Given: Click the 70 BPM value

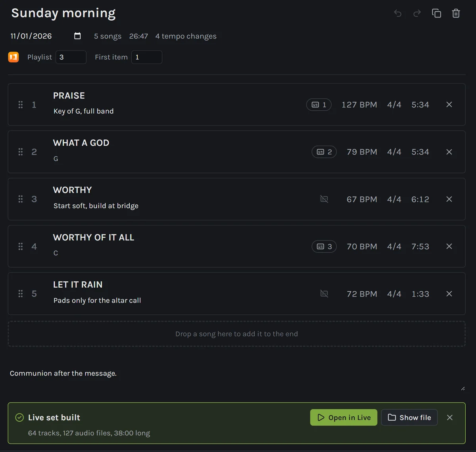Looking at the screenshot, I should [x=362, y=246].
